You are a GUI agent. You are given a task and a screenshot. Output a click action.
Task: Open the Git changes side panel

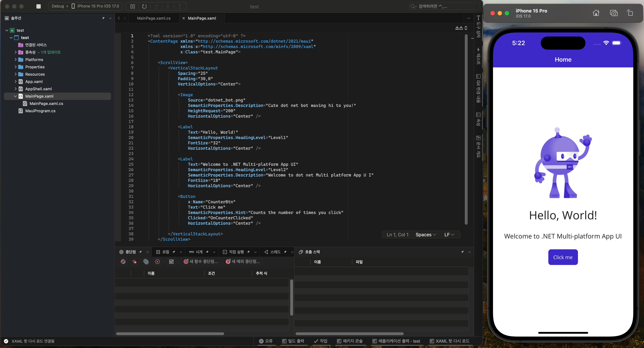[x=478, y=88]
